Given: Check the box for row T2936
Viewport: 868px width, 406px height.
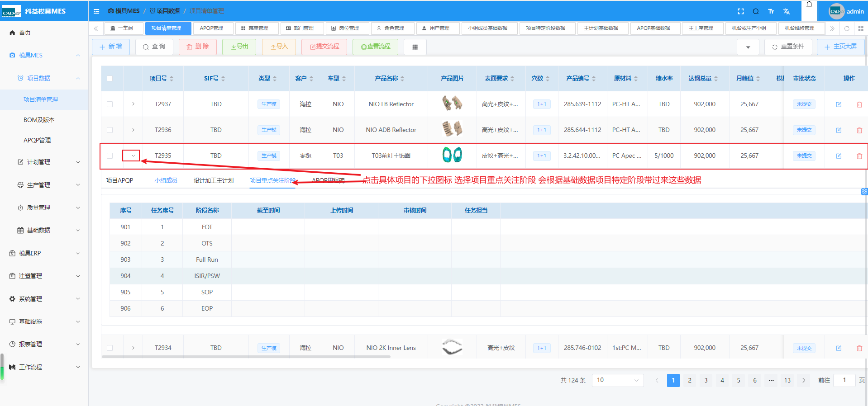Looking at the screenshot, I should coord(110,130).
